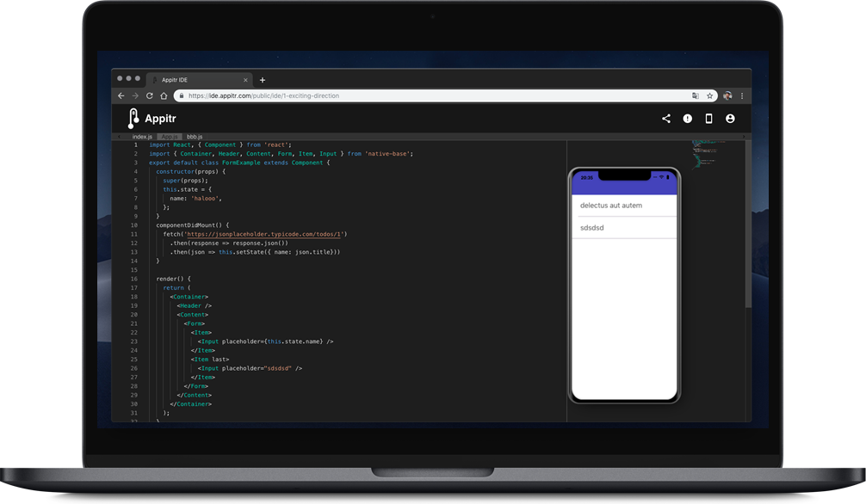Click line number 15 in the gutter
This screenshot has width=866, height=504.
click(133, 270)
